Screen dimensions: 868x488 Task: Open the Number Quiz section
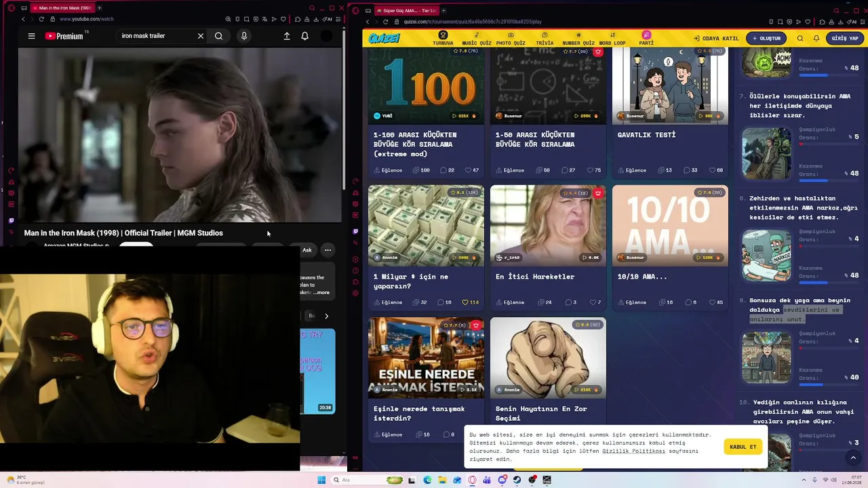point(578,38)
